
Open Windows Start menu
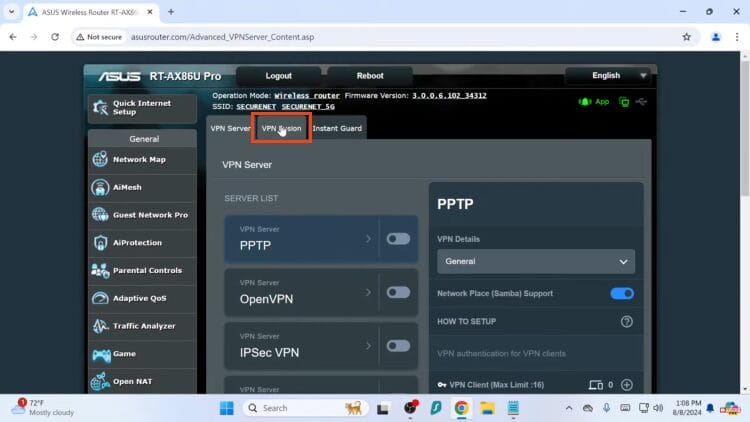tap(226, 408)
